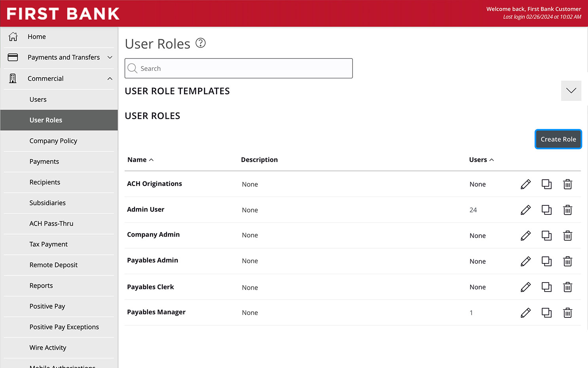Open Recipients page

(x=59, y=182)
